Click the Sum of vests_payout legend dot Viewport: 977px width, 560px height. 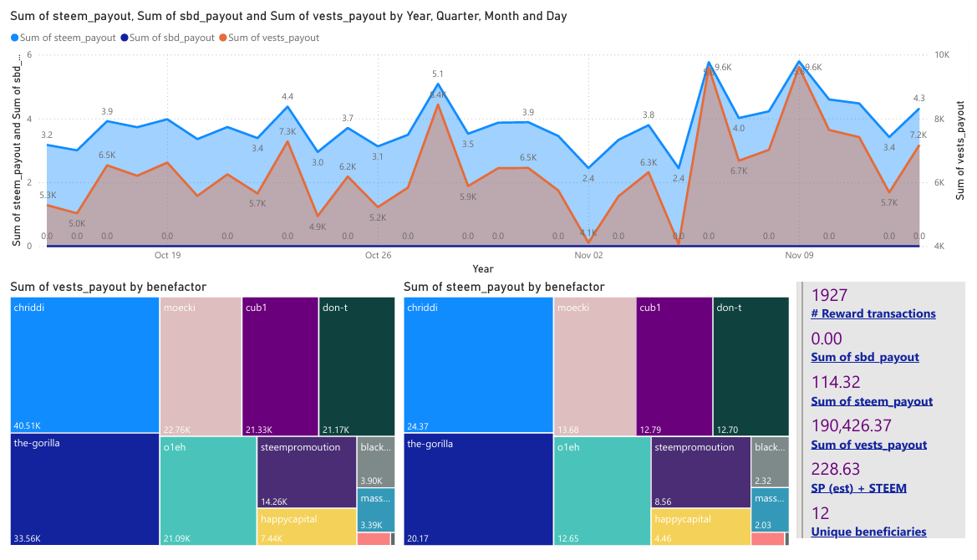[x=223, y=38]
